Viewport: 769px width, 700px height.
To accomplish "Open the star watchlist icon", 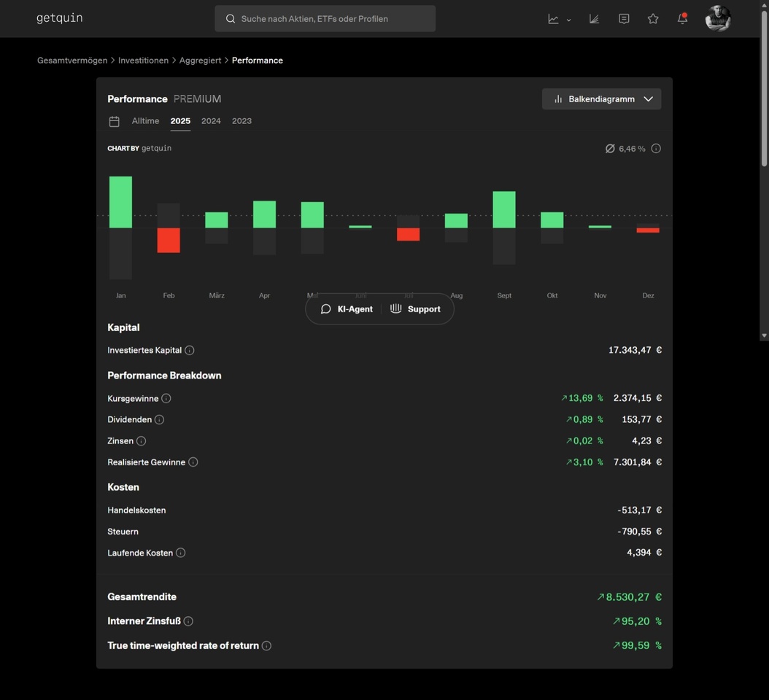I will (x=653, y=19).
